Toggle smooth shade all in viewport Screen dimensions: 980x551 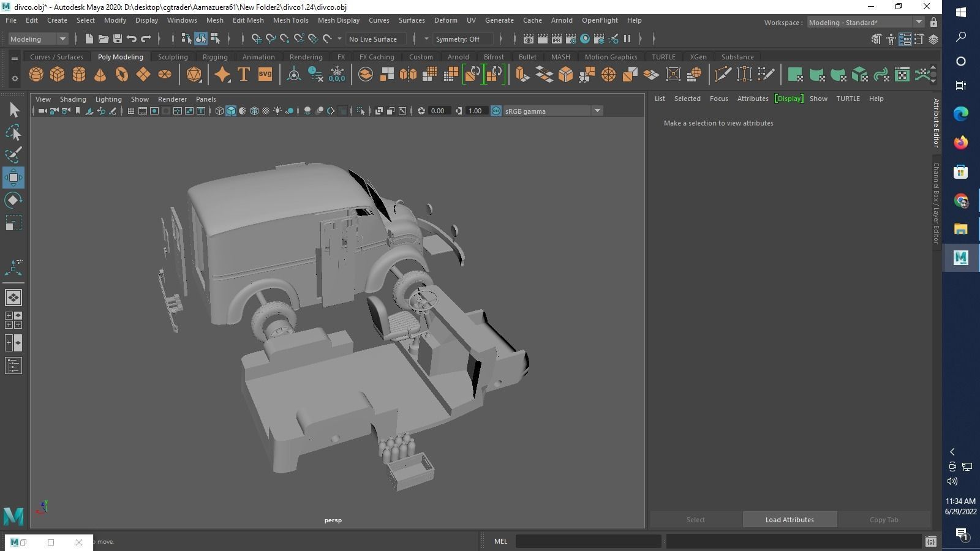pyautogui.click(x=231, y=111)
